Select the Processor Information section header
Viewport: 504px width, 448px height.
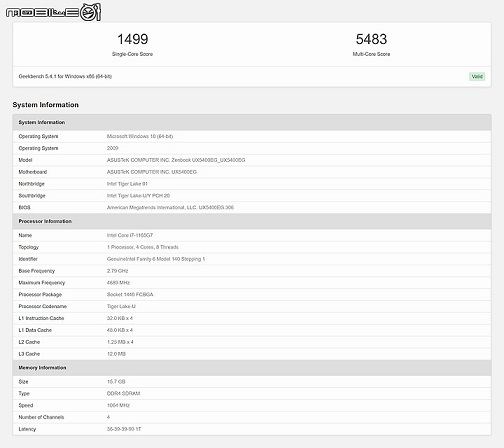252,221
